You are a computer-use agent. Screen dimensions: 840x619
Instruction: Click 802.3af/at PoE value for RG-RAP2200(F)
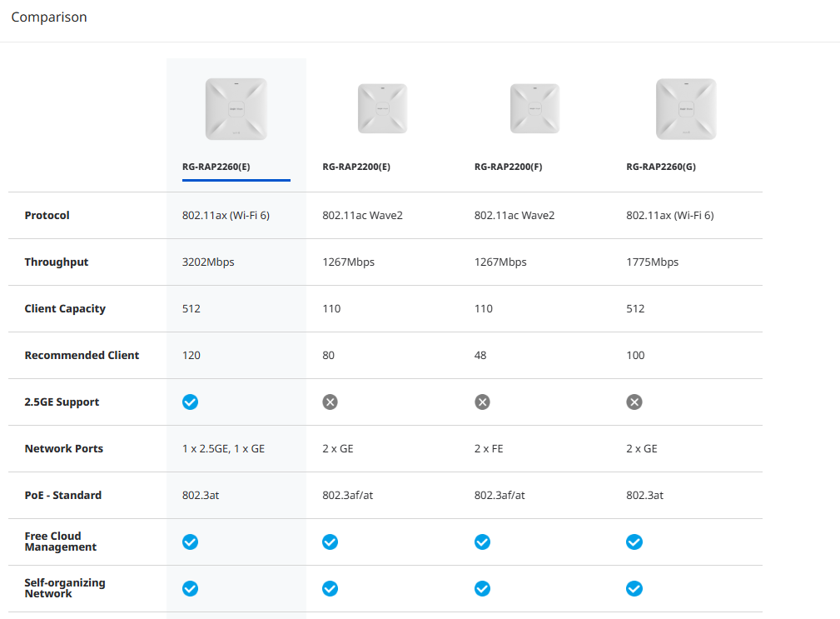click(x=500, y=495)
